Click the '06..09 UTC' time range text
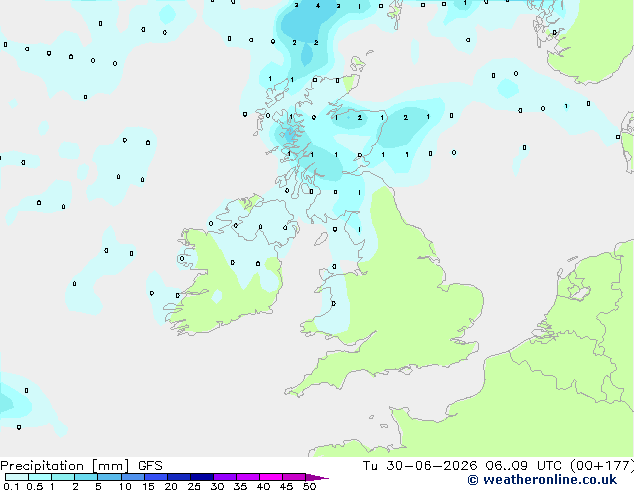Image resolution: width=634 pixels, height=490 pixels. [523, 466]
